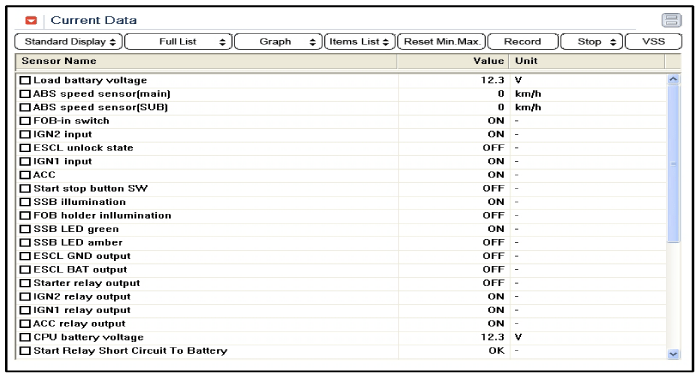Image resolution: width=700 pixels, height=377 pixels.
Task: Click the vertical scrollbar thumb
Action: click(x=673, y=164)
